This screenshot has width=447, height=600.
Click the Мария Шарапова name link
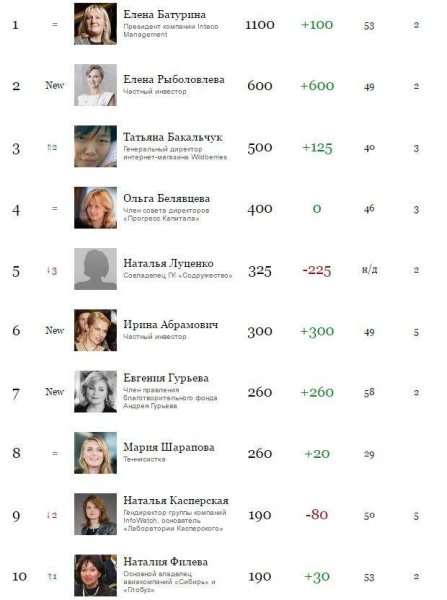(x=169, y=447)
